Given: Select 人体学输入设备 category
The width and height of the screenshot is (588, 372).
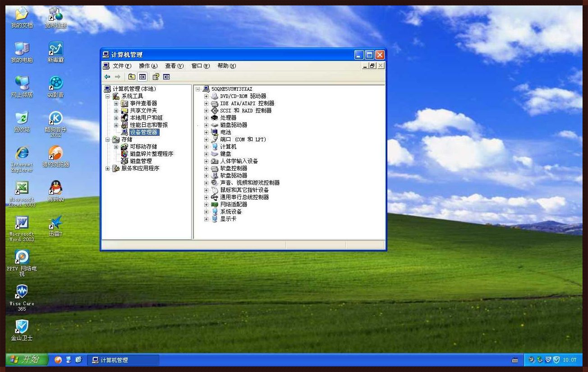Looking at the screenshot, I should click(x=239, y=161).
